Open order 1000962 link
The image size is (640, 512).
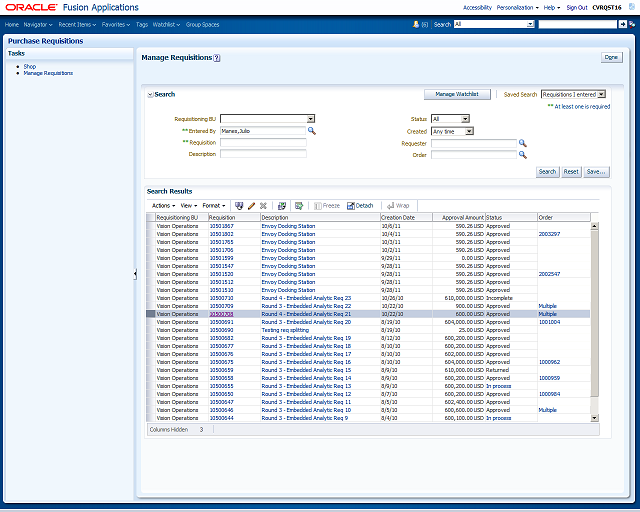click(549, 362)
